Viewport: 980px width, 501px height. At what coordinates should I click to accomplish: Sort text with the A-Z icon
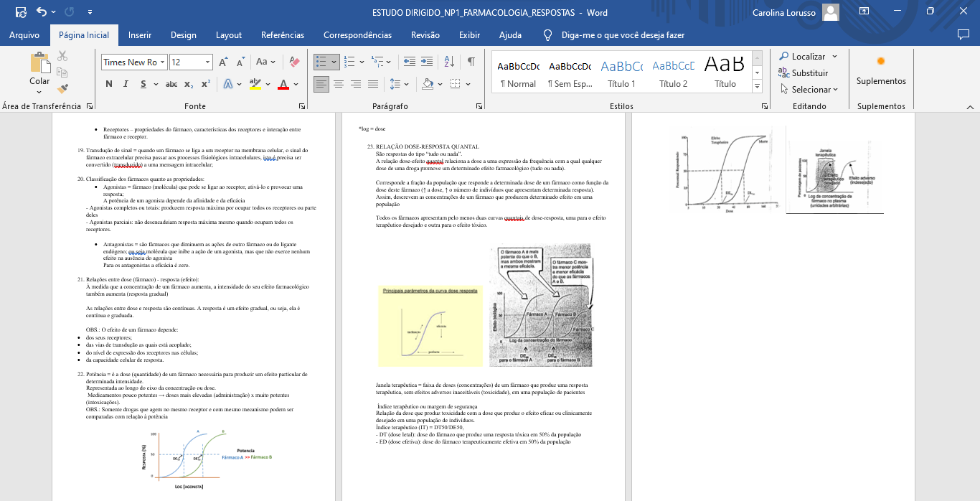(449, 62)
